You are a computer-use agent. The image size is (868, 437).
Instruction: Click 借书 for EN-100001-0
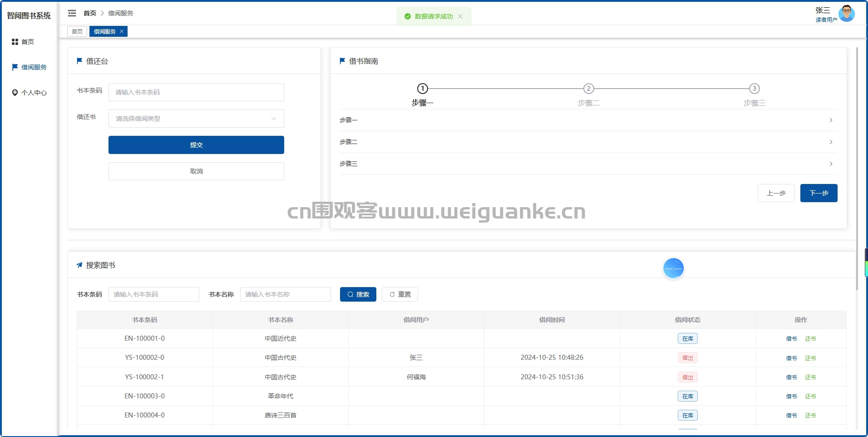(x=791, y=339)
